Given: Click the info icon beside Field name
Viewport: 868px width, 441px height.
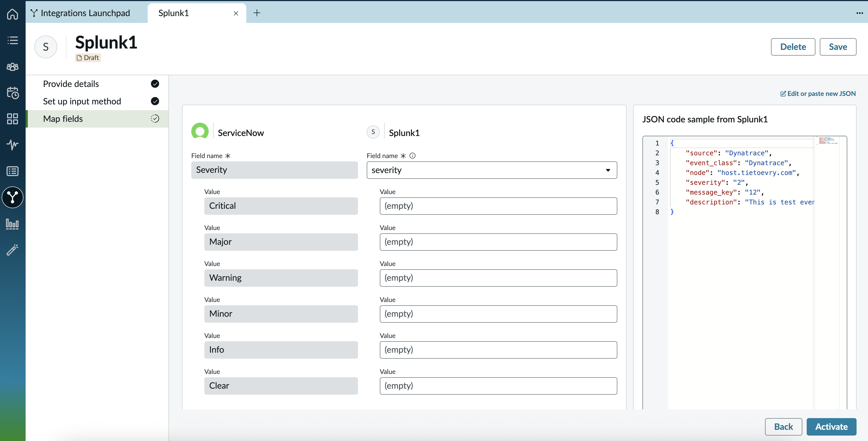Looking at the screenshot, I should [x=412, y=156].
